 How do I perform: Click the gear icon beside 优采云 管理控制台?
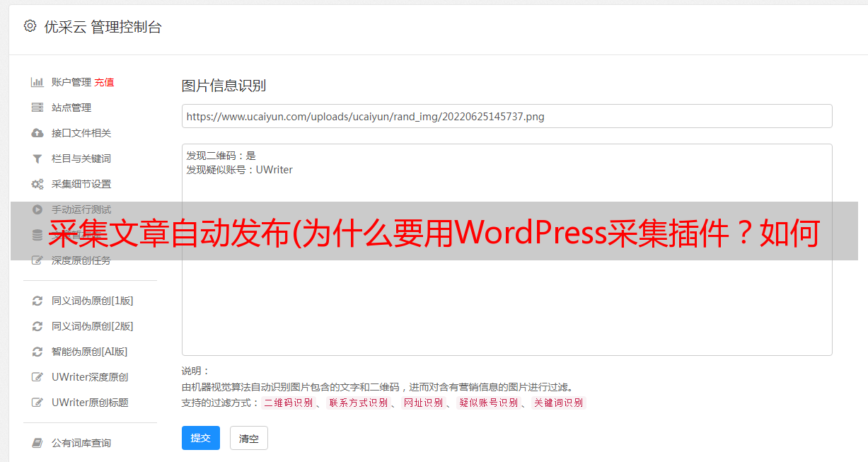(x=30, y=26)
